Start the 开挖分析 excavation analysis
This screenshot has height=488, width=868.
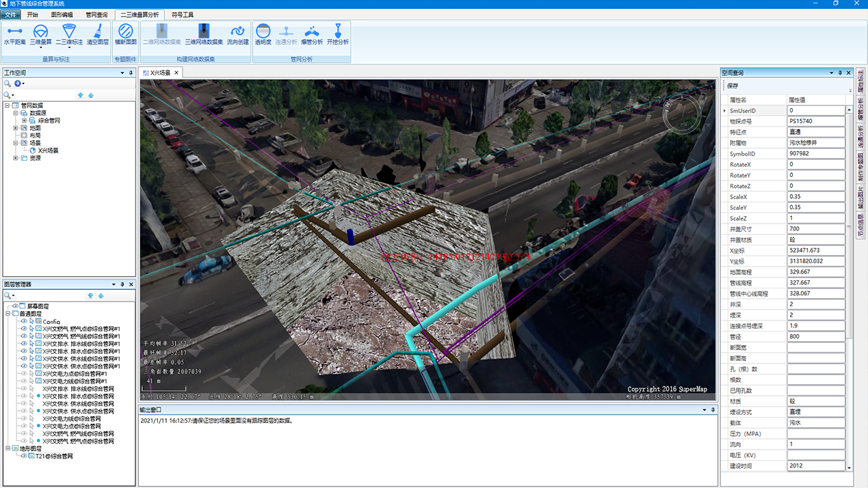[337, 34]
